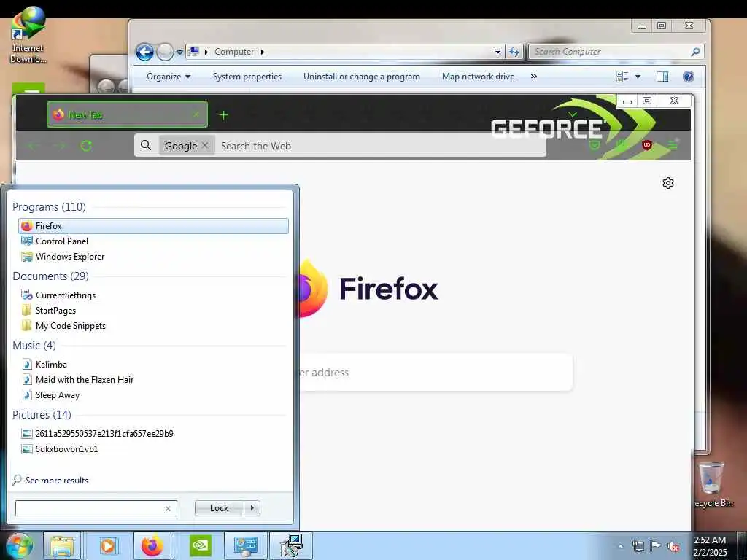
Task: Open view options dropdown arrow
Action: click(x=638, y=76)
